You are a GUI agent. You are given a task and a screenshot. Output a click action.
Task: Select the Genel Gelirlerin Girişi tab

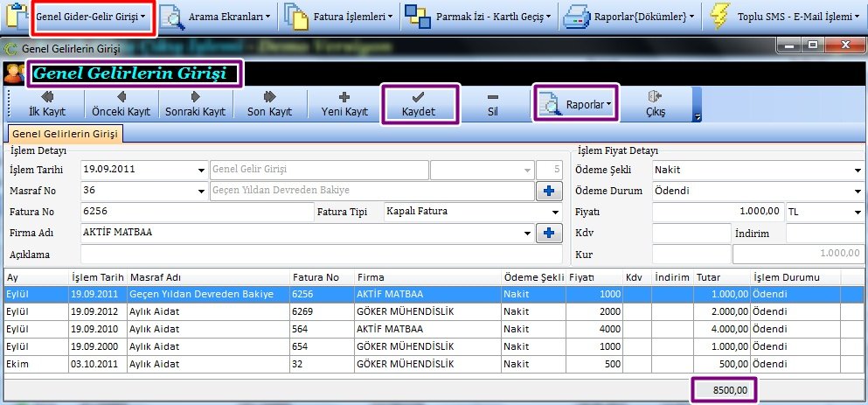(x=66, y=133)
